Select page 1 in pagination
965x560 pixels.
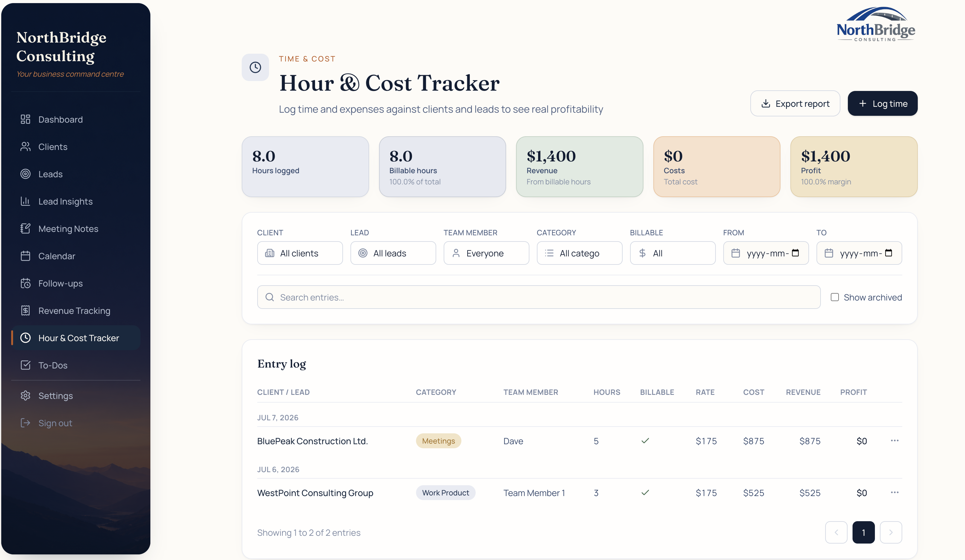863,532
